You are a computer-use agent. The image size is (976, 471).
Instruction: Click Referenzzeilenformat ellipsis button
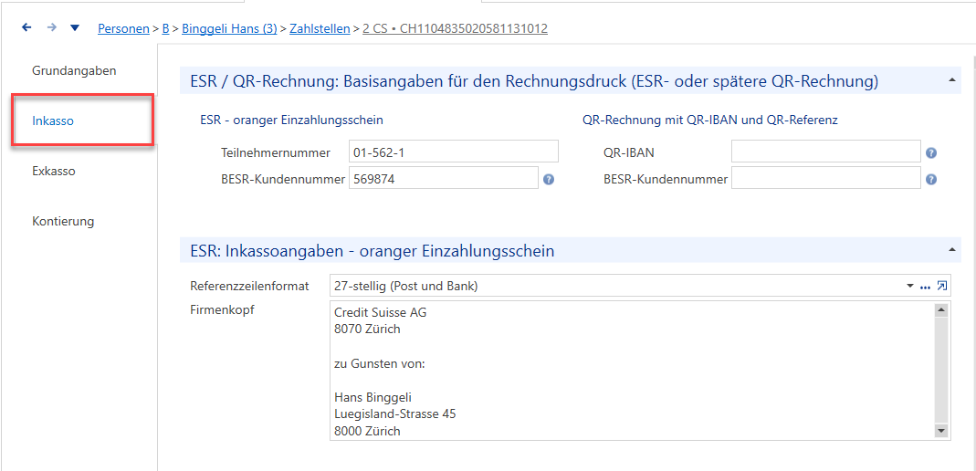[x=925, y=286]
